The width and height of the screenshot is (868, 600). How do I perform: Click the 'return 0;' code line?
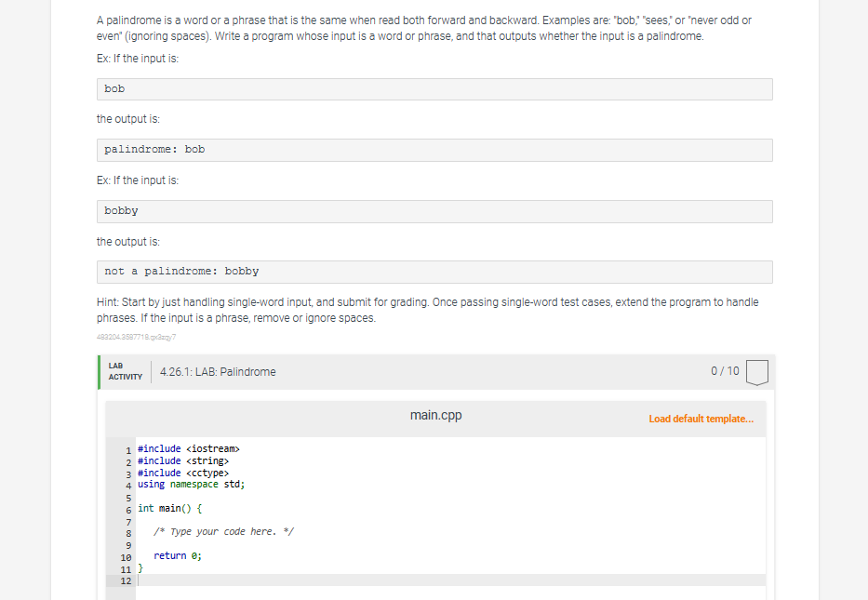(178, 555)
